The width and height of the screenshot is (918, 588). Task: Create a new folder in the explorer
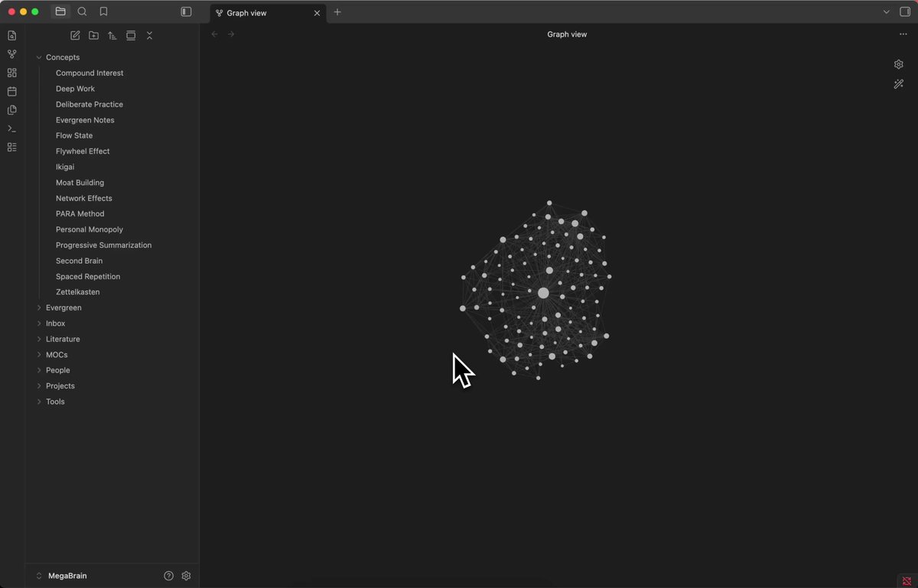tap(93, 35)
